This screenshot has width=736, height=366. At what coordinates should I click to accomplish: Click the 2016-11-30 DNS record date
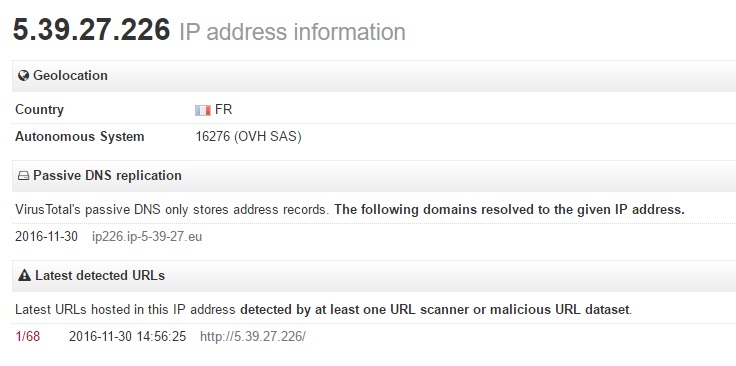(x=46, y=236)
